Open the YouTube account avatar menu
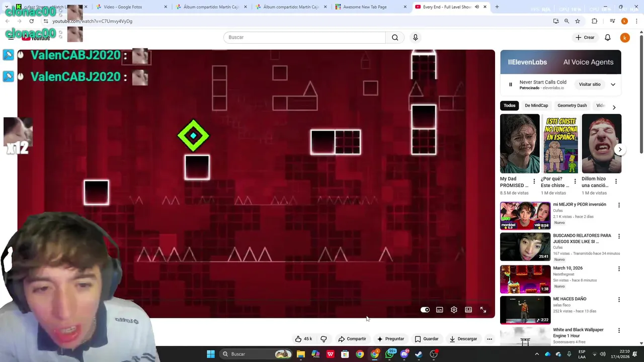 click(625, 38)
